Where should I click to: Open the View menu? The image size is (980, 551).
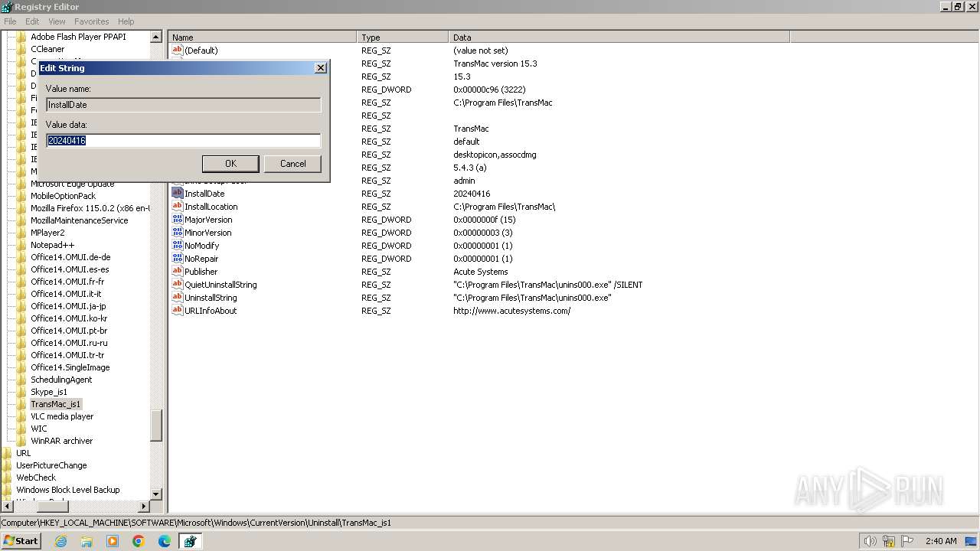tap(57, 21)
